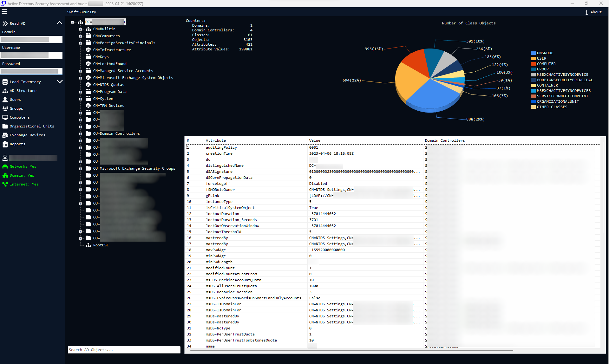Select the RootDSE tree item
This screenshot has height=364, width=609.
pos(101,245)
